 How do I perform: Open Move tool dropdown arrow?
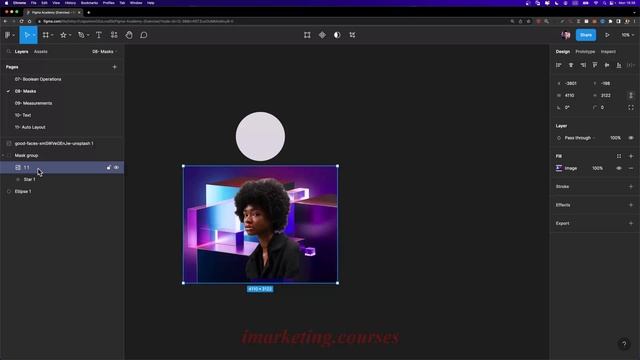tap(34, 36)
